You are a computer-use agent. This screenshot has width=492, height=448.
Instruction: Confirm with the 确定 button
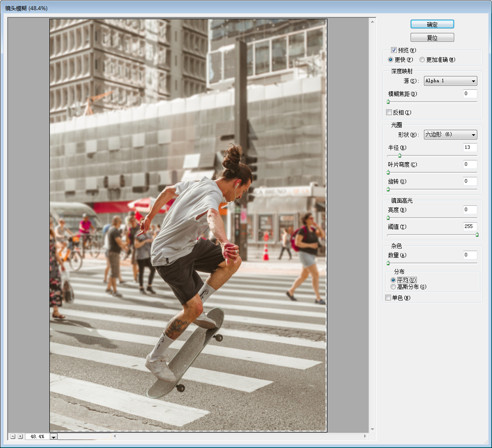click(432, 24)
